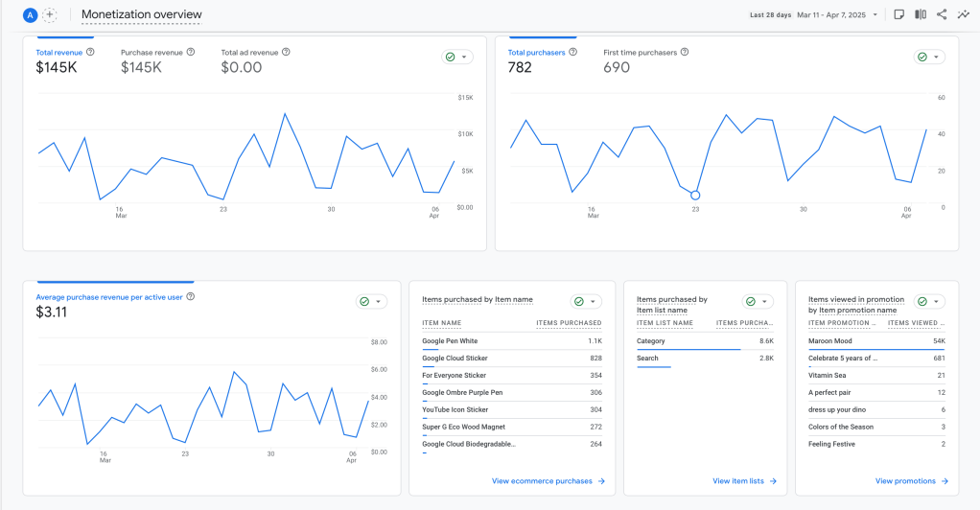The image size is (980, 510).
Task: Click help icon next to Total revenue
Action: click(x=90, y=52)
